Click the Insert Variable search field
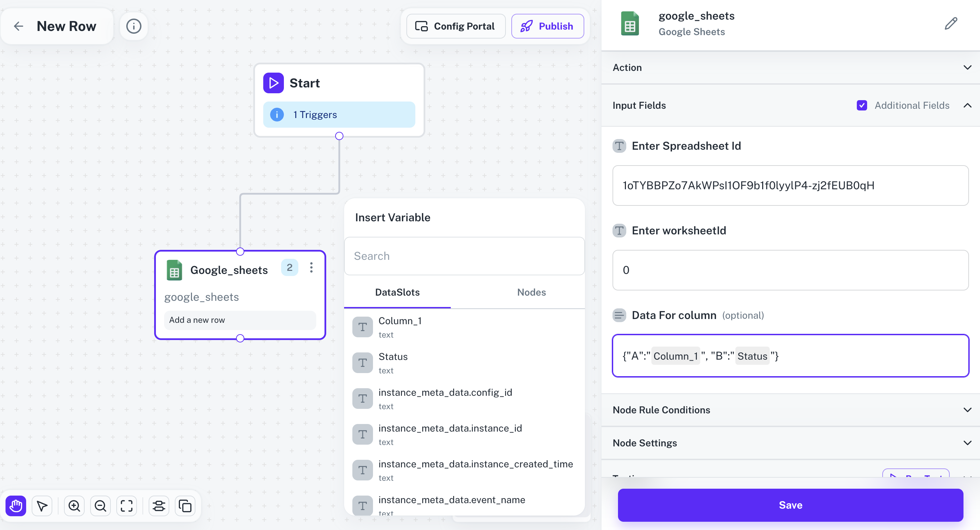The image size is (980, 530). click(x=464, y=256)
